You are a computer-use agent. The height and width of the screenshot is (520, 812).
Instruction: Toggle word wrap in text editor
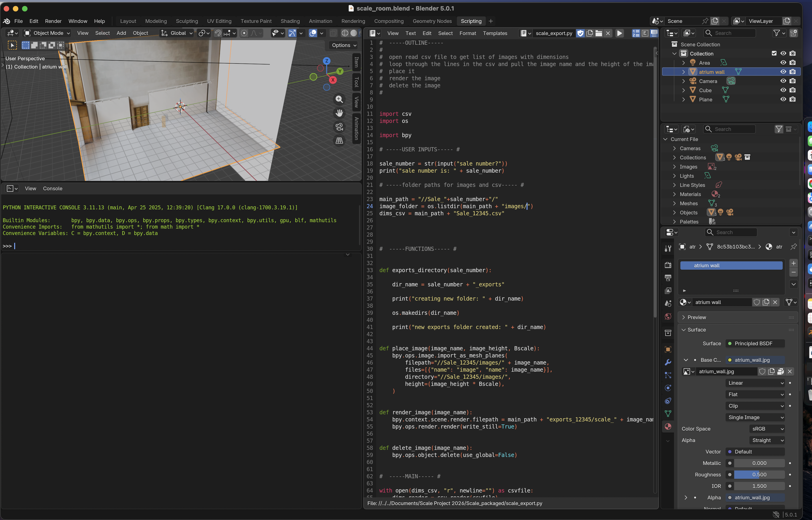[x=645, y=33]
